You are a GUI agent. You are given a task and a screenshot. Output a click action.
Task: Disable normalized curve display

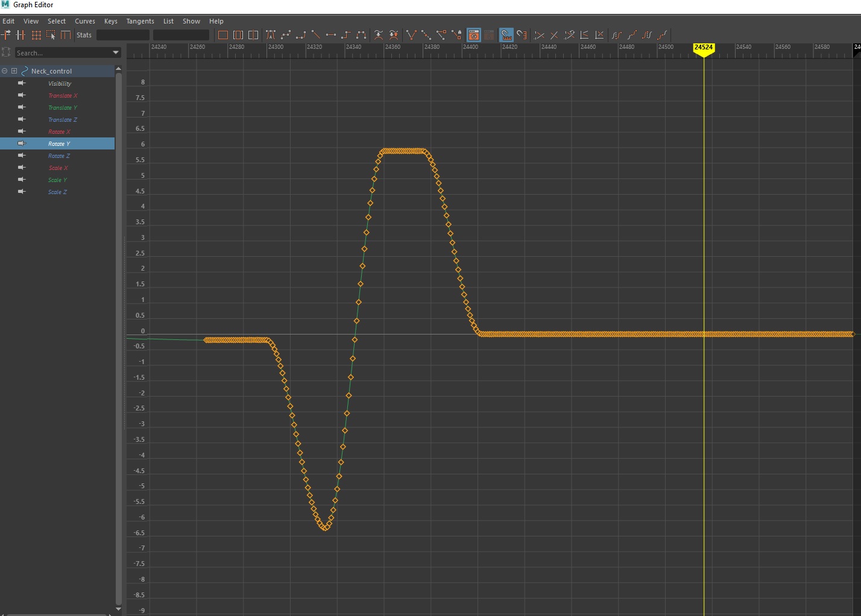click(x=554, y=35)
